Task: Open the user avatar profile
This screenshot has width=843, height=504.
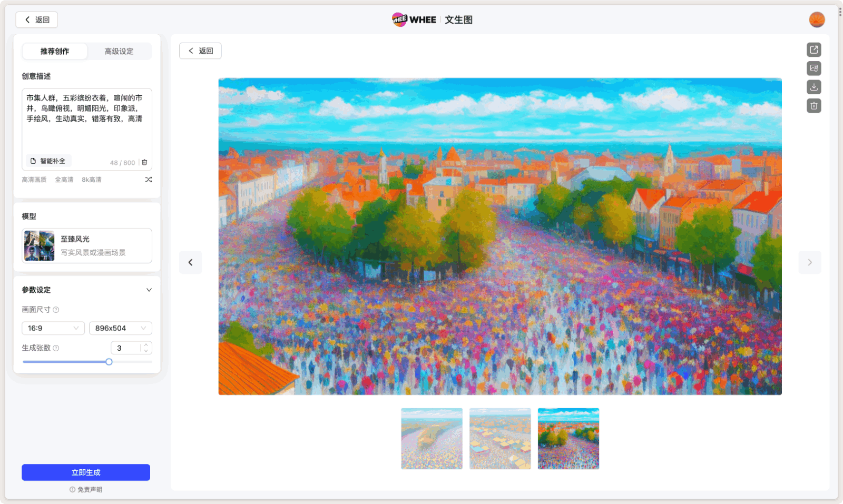Action: click(817, 19)
